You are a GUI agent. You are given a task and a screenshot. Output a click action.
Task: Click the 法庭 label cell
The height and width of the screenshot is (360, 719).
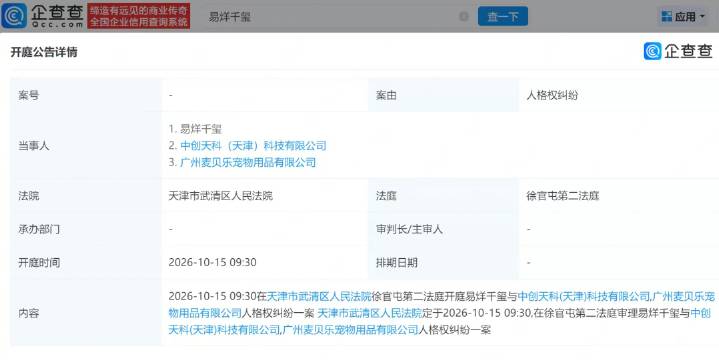pyautogui.click(x=443, y=195)
